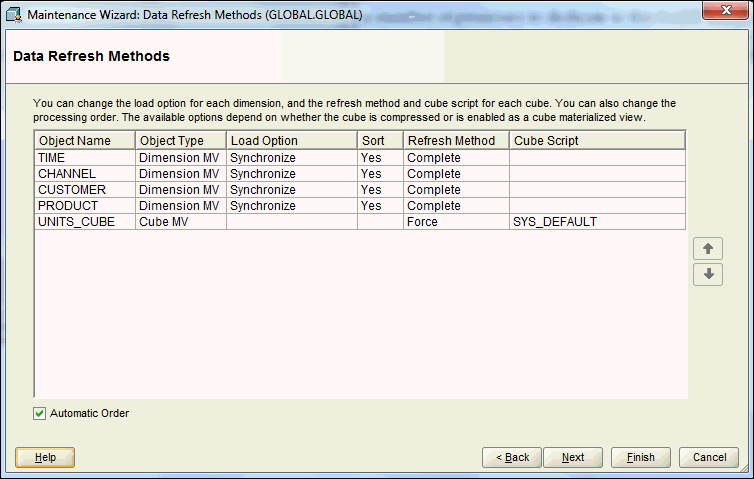Screen dimensions: 754x479
Task: Click the move up arrow button
Action: click(707, 249)
